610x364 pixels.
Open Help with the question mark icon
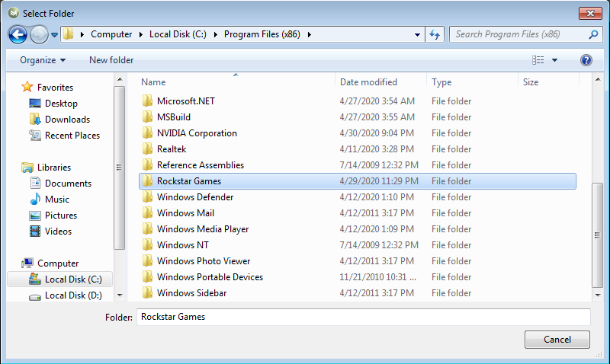pyautogui.click(x=586, y=60)
